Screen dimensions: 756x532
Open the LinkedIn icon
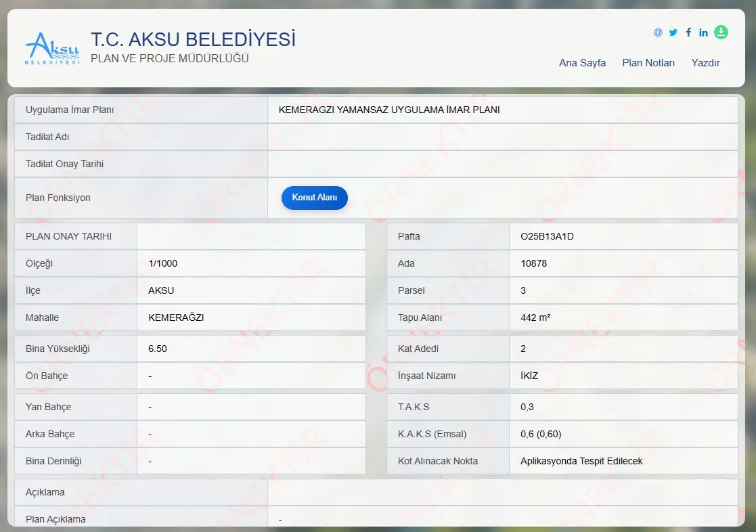tap(703, 32)
